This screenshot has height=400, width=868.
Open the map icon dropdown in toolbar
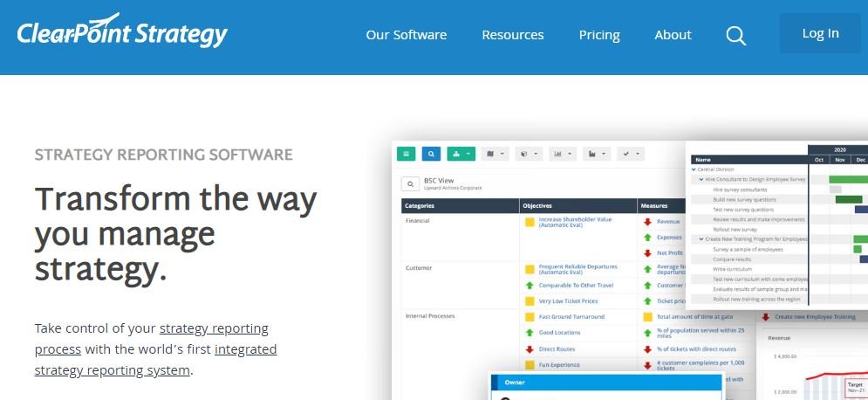[x=495, y=154]
